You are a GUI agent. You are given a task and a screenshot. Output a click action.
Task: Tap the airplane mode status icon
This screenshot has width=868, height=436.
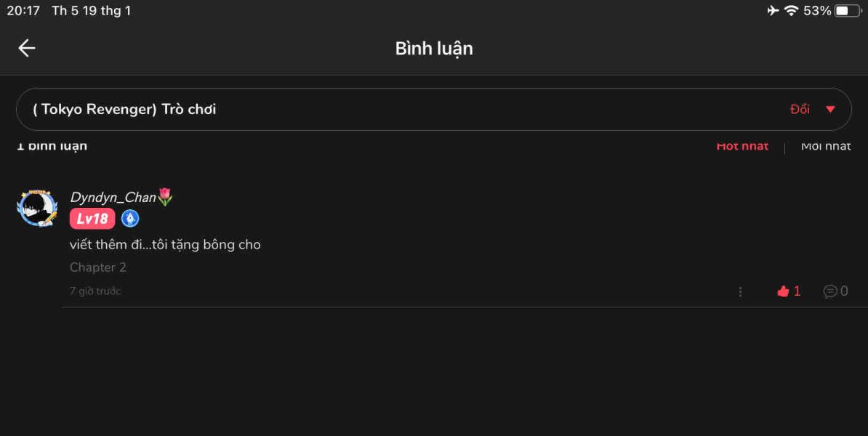pos(772,11)
